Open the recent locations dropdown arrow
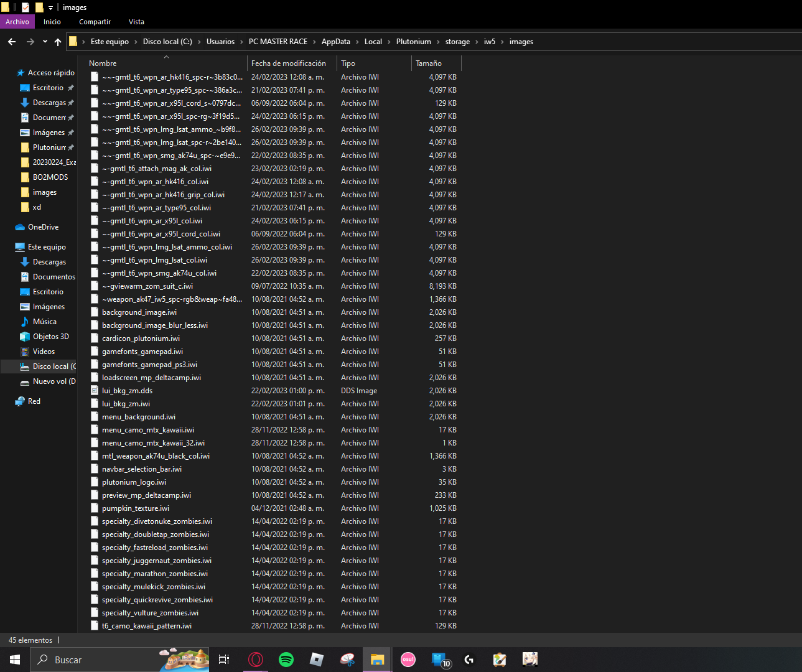The height and width of the screenshot is (672, 802). pos(45,42)
